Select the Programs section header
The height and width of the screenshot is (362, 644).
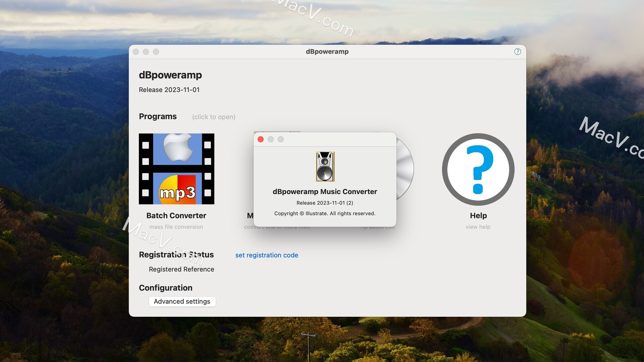click(x=158, y=116)
